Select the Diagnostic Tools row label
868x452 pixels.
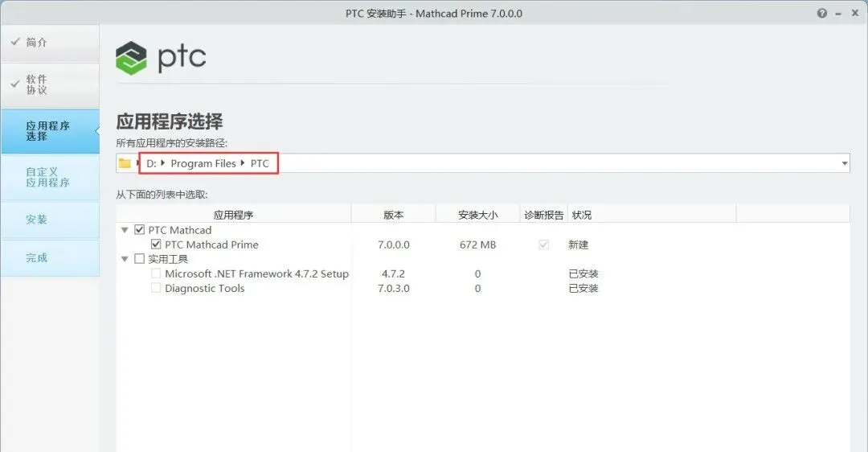tap(205, 288)
